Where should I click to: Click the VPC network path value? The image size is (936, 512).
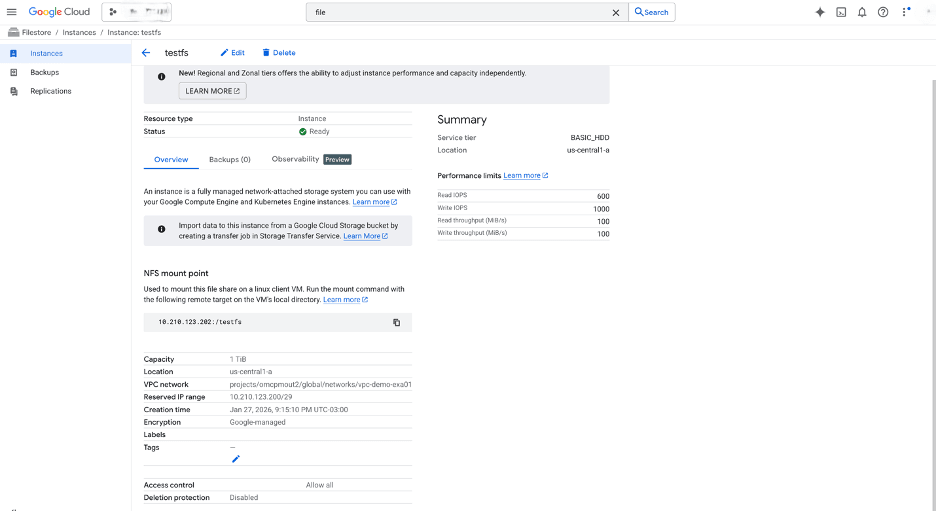point(321,384)
